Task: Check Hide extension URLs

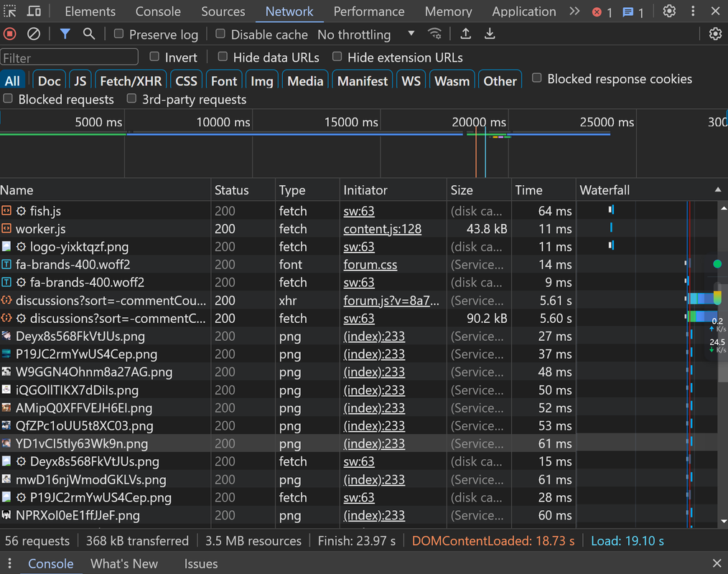Action: [x=337, y=57]
